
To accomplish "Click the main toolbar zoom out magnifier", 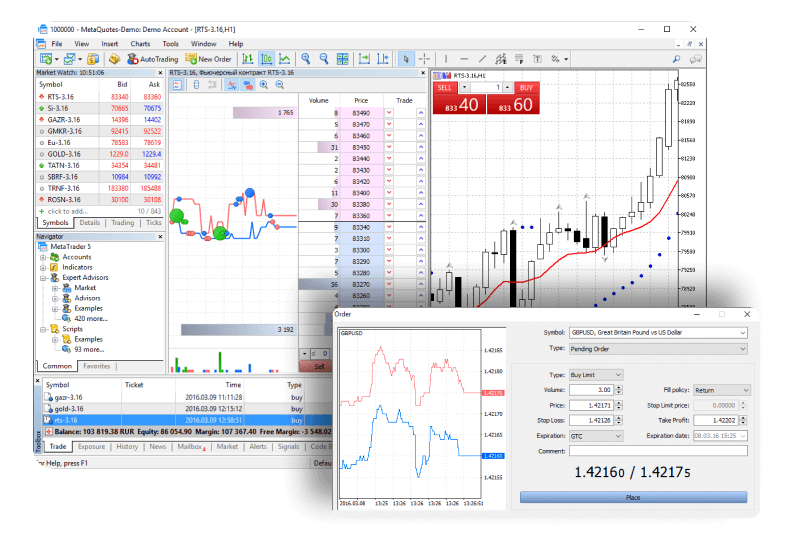I will pos(324,59).
